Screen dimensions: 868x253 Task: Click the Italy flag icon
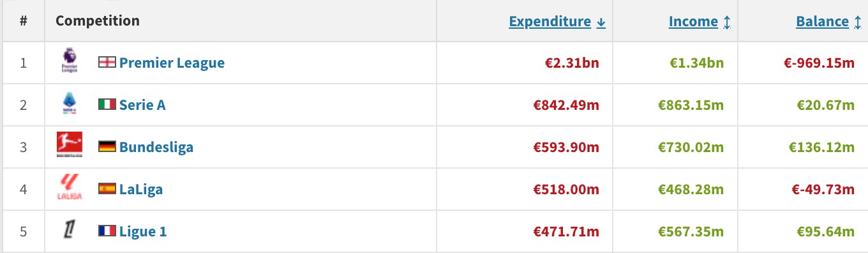(x=107, y=104)
